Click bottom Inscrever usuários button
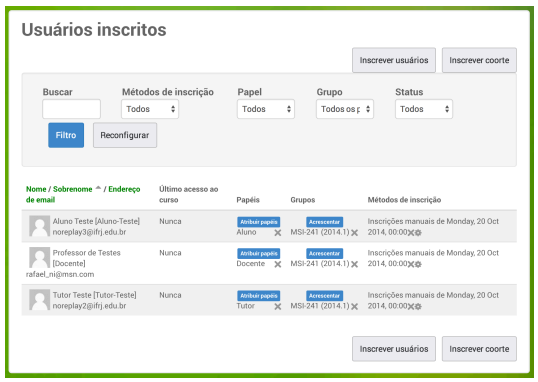 [394, 349]
